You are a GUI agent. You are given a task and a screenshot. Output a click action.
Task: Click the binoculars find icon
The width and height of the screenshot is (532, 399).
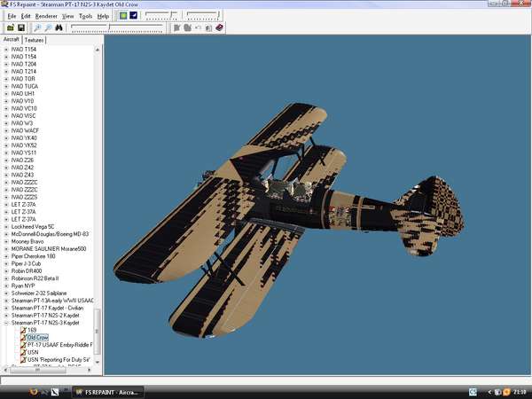pos(59,27)
